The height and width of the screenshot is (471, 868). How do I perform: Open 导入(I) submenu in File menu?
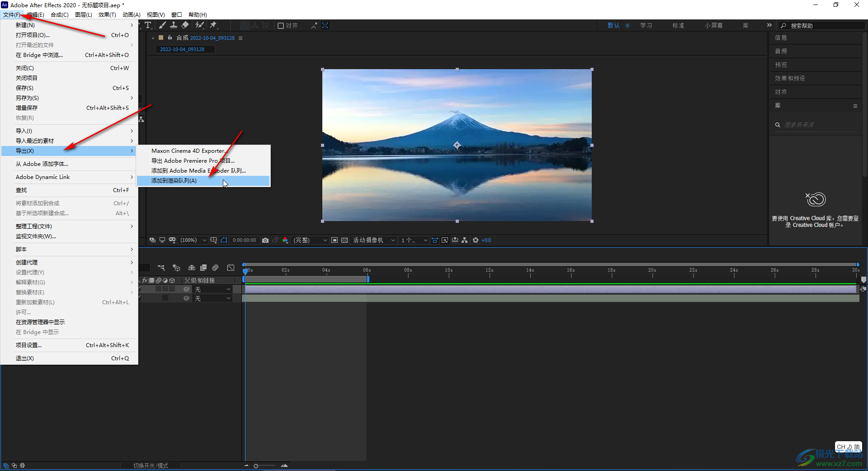[x=69, y=131]
